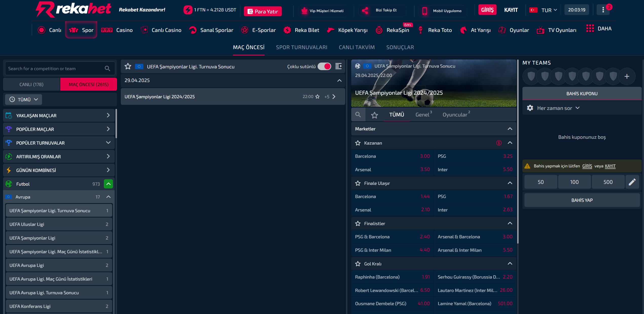Click the market search magnifier icon
Image resolution: width=644 pixels, height=314 pixels.
coord(358,115)
